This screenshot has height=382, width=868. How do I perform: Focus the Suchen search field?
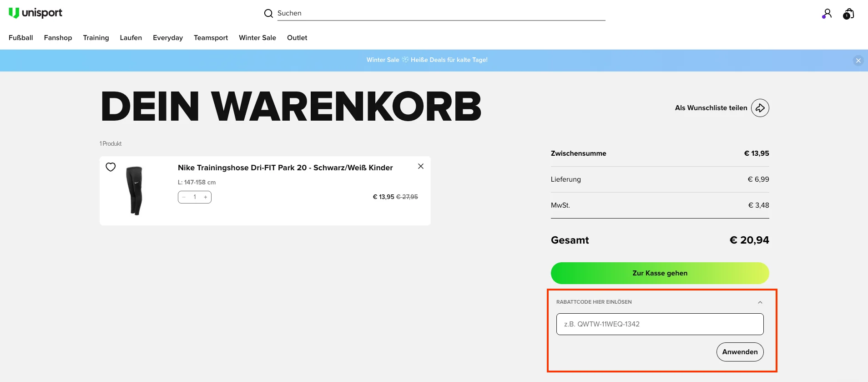coord(441,13)
